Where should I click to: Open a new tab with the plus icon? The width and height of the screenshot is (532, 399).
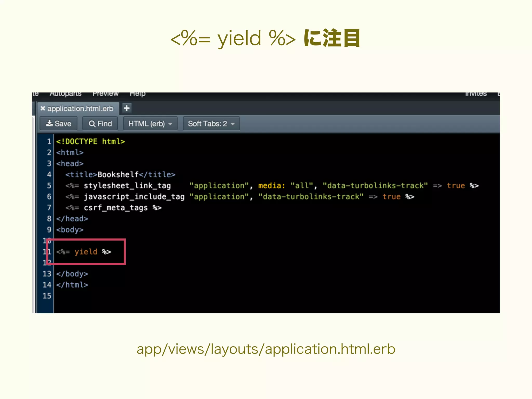pyautogui.click(x=127, y=108)
